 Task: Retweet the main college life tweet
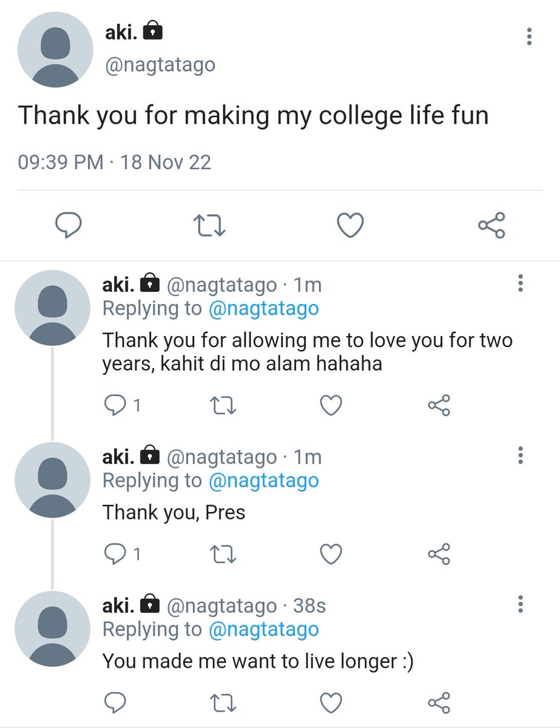209,226
